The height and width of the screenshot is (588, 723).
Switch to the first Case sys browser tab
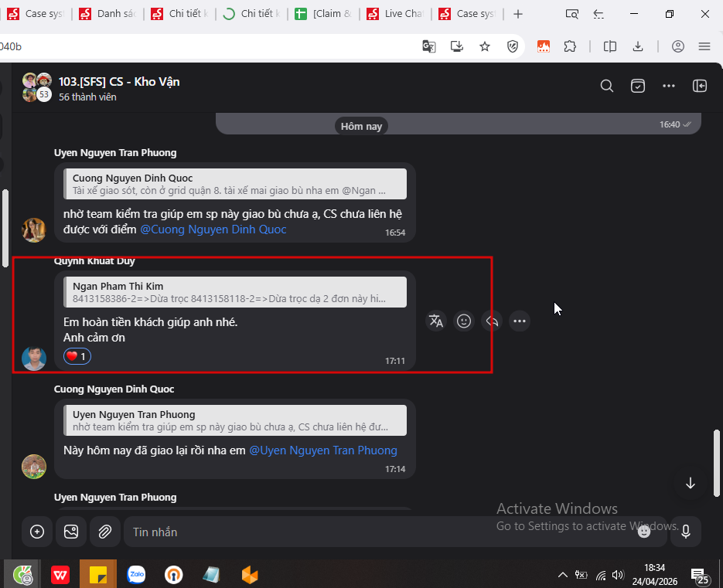pos(36,14)
